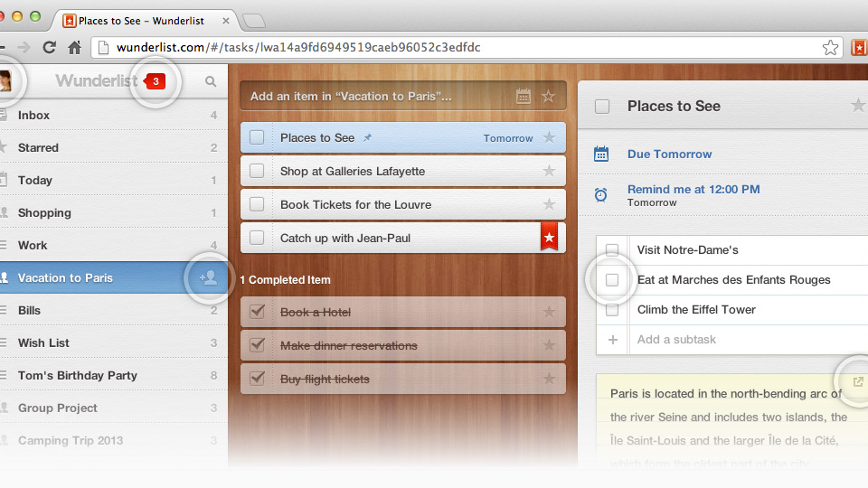
Task: Check the Visit Notre-Dame's subtask
Action: click(612, 249)
